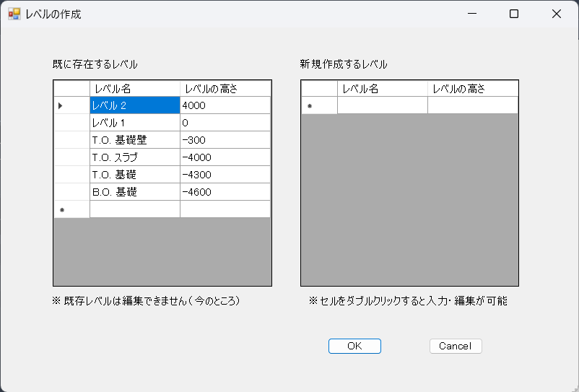Click the Cancel button
579x392 pixels.
click(456, 346)
